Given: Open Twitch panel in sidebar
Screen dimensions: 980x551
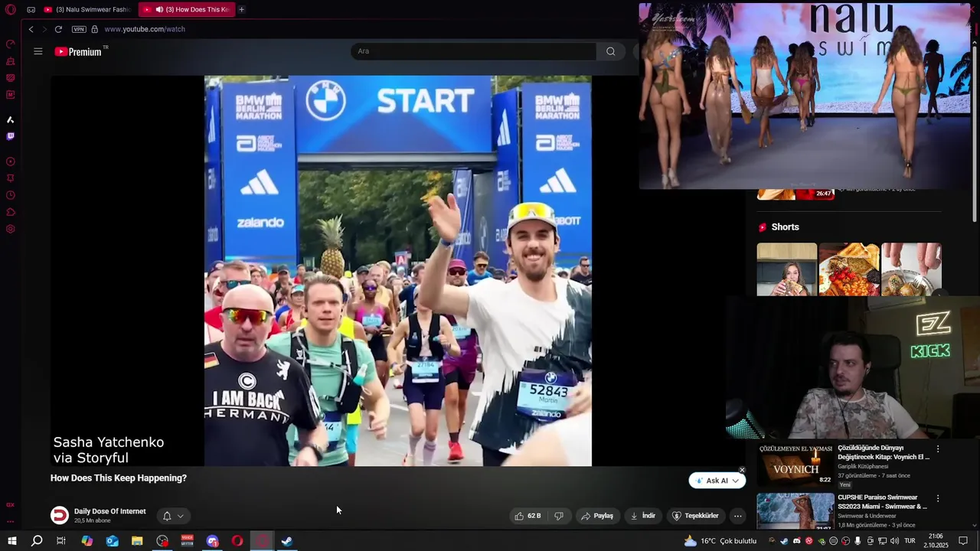Looking at the screenshot, I should click(x=11, y=136).
